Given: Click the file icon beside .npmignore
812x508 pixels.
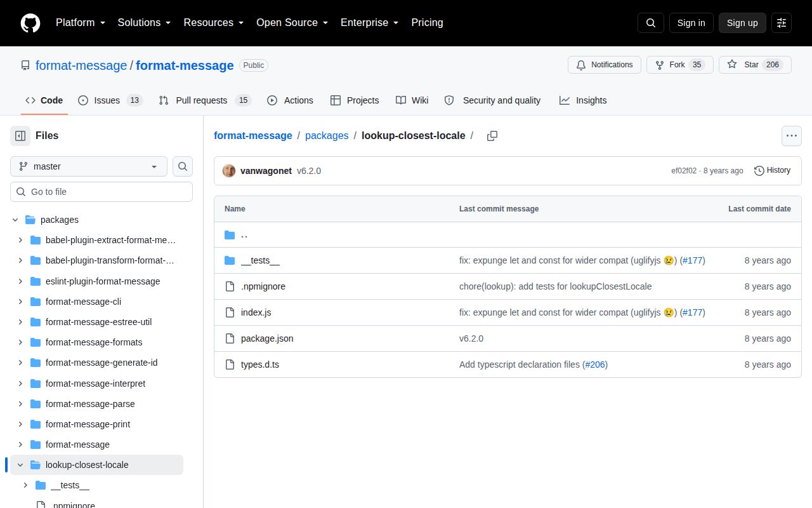Looking at the screenshot, I should [230, 287].
